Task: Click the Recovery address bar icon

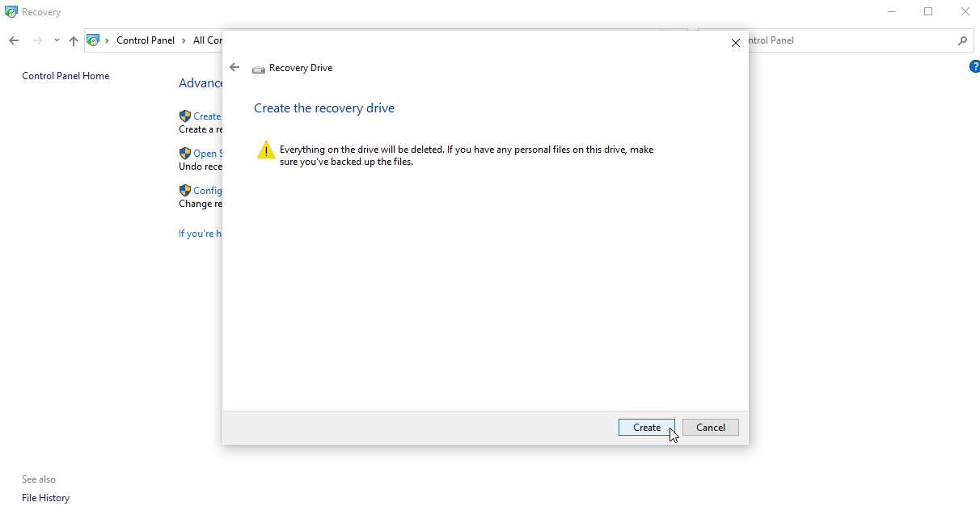Action: 94,40
